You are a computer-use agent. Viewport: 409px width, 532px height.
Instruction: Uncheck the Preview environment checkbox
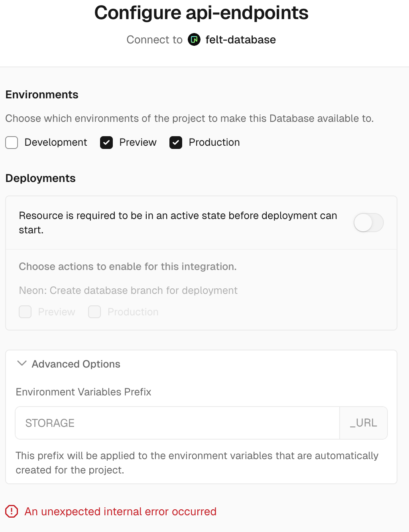(106, 143)
